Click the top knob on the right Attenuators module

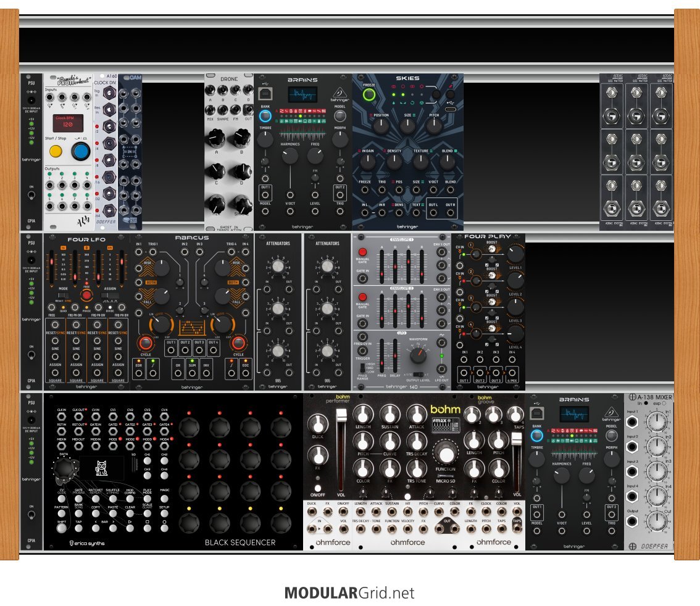[x=327, y=267]
